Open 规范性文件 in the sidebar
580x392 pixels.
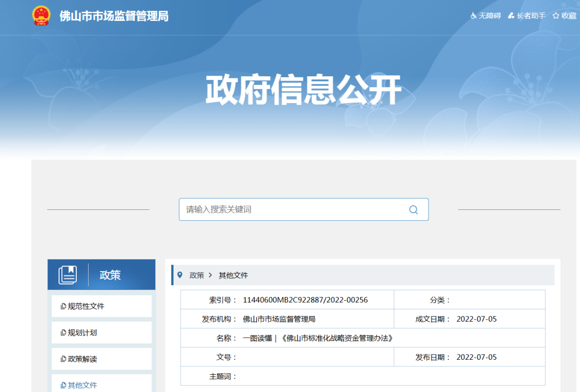point(86,306)
